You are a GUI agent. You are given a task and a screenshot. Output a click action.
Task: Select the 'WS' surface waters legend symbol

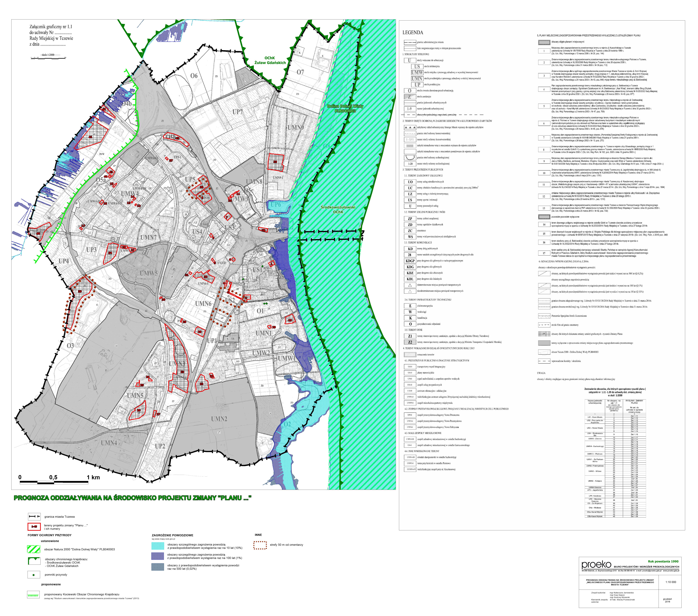point(410,237)
